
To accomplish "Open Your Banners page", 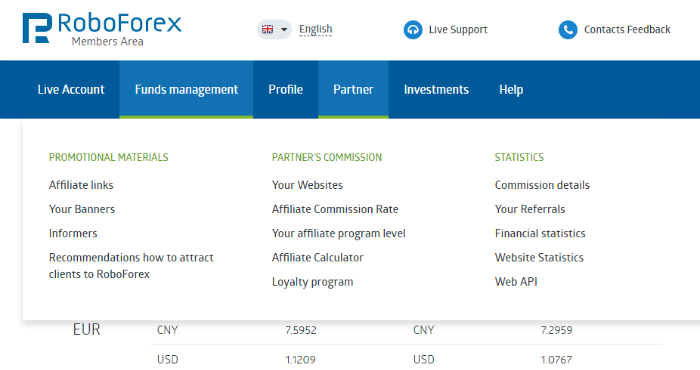I will coord(82,209).
